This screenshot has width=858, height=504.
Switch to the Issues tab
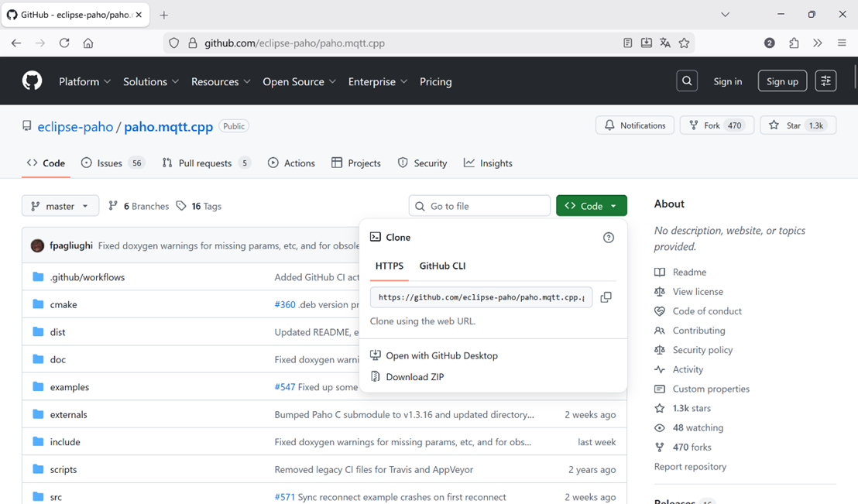(x=112, y=163)
